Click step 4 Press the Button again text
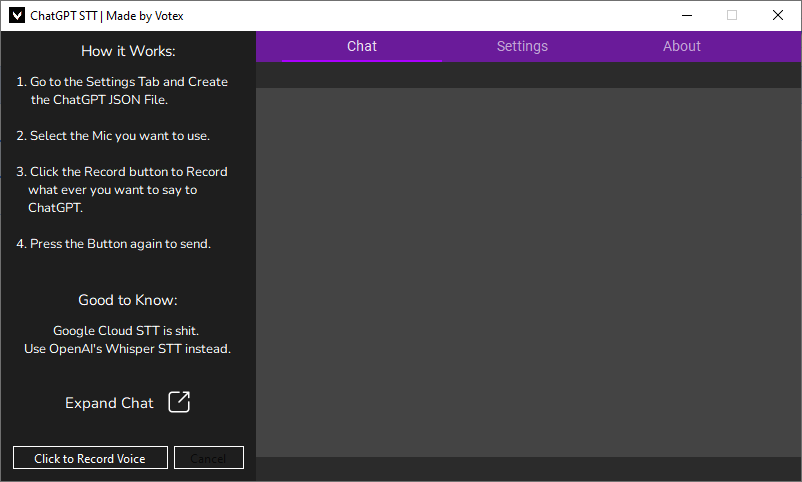Viewport: 802px width, 482px height. coord(114,244)
